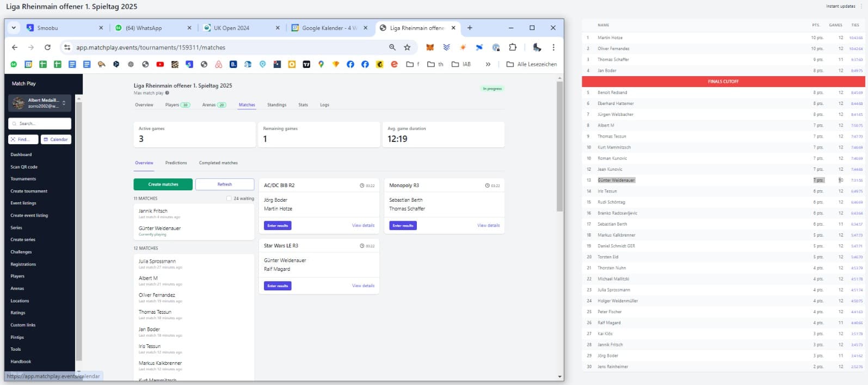Viewport: 868px width, 385px height.
Task: Open the Google Calendar '27' bookmark icon
Action: (x=28, y=64)
